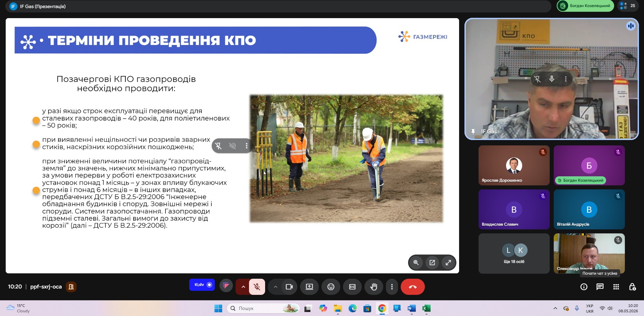
Task: Unmute the microphone
Action: pos(257,287)
